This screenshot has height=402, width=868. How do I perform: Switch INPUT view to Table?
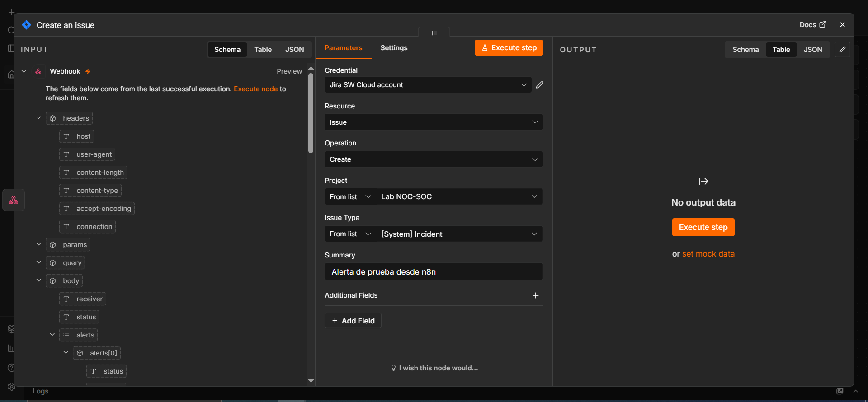point(263,50)
